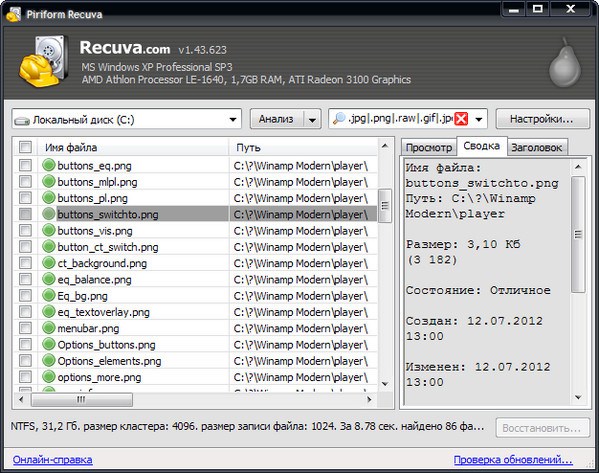Click the file list horizontal scrollbar thumb
The height and width of the screenshot is (473, 599).
pos(82,400)
